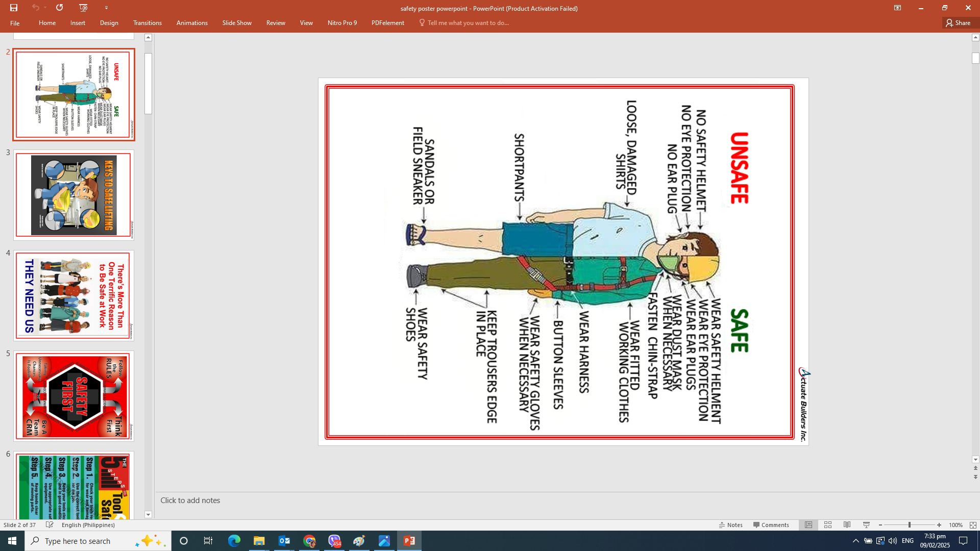Start Slide Show from the status bar

click(x=866, y=524)
